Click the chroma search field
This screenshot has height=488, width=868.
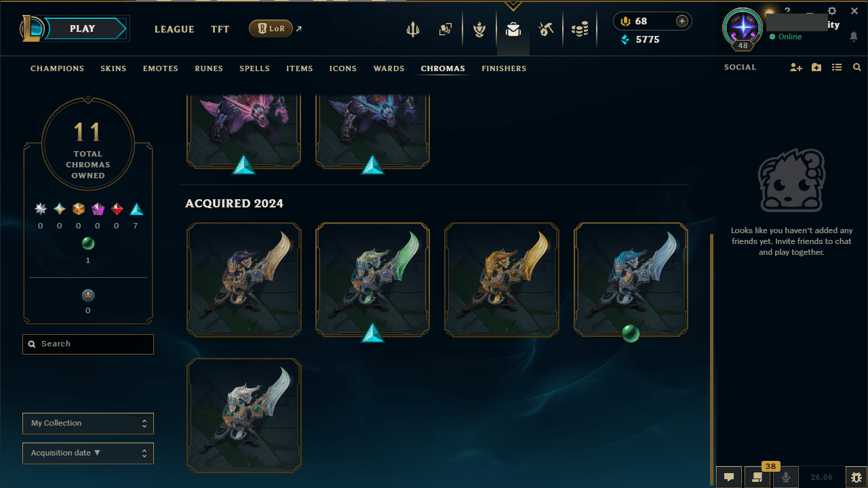88,344
